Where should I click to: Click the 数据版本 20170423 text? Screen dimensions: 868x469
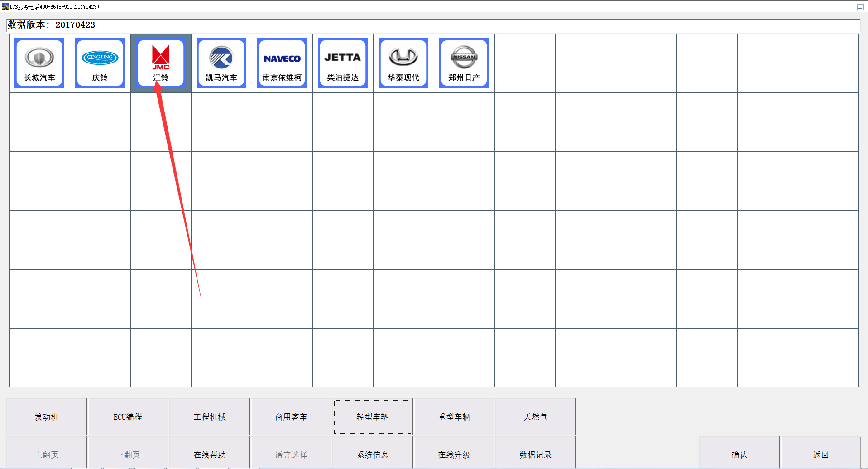[51, 25]
